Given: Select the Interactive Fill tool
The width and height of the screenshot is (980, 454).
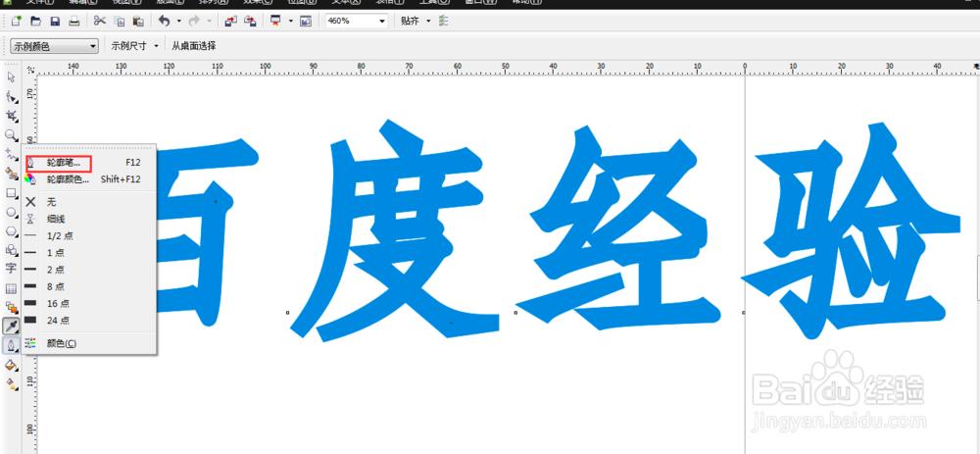Looking at the screenshot, I should click(x=11, y=383).
